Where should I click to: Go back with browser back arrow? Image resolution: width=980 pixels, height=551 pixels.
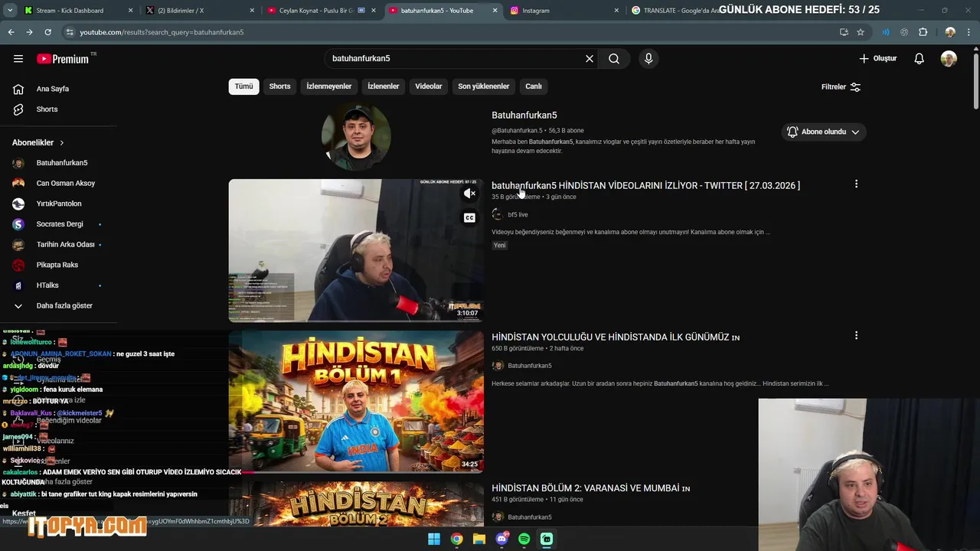pyautogui.click(x=11, y=32)
